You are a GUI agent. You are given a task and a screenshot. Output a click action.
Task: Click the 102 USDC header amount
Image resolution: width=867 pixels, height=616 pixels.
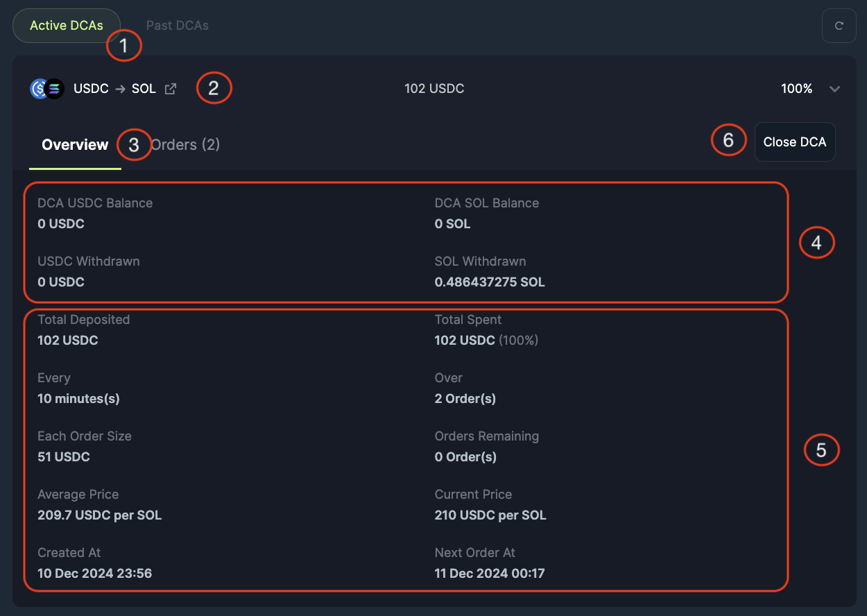click(434, 89)
